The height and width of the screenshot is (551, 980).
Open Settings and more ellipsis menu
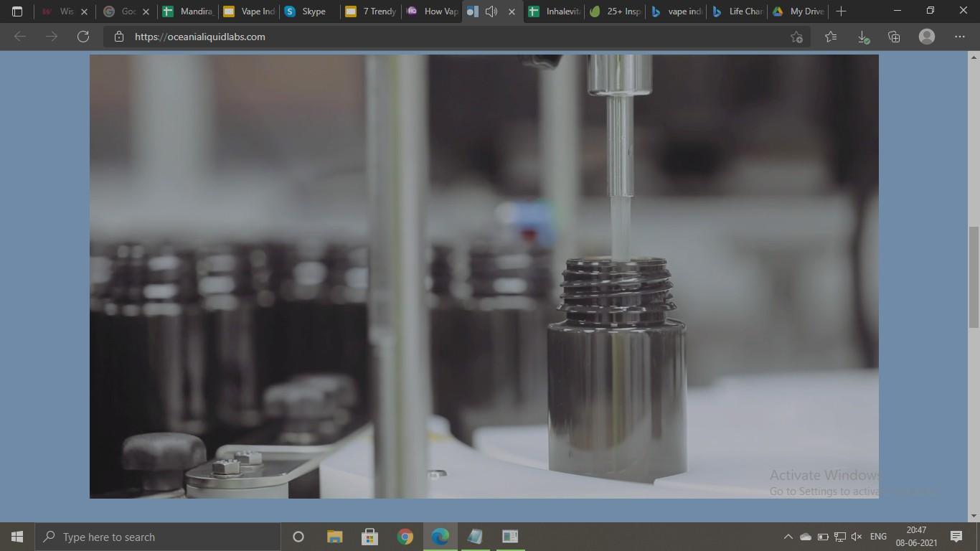coord(959,37)
